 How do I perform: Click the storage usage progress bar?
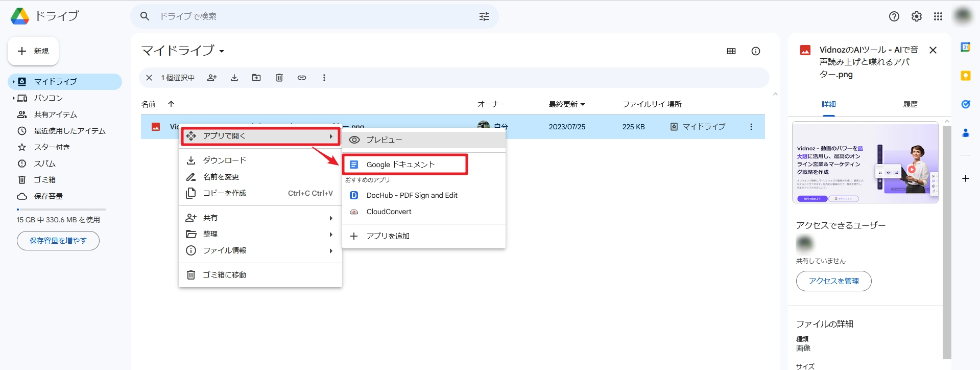coord(61,210)
